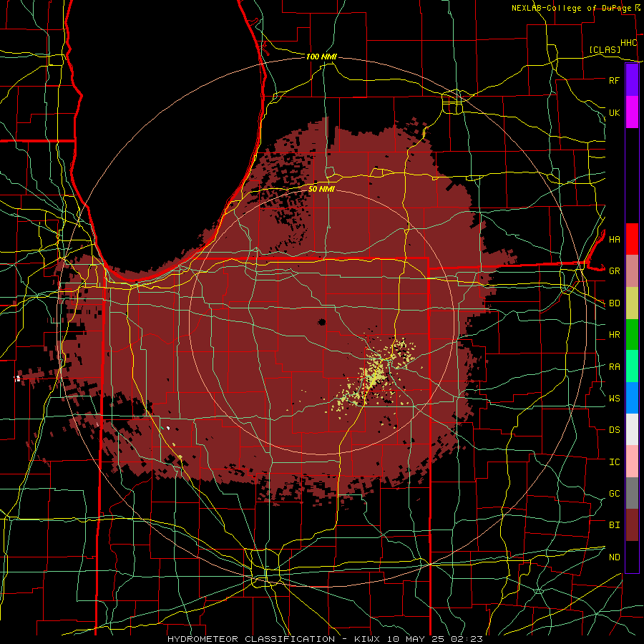The image size is (644, 644).
Task: Click the 100 NMI range ring label
Action: 321,57
